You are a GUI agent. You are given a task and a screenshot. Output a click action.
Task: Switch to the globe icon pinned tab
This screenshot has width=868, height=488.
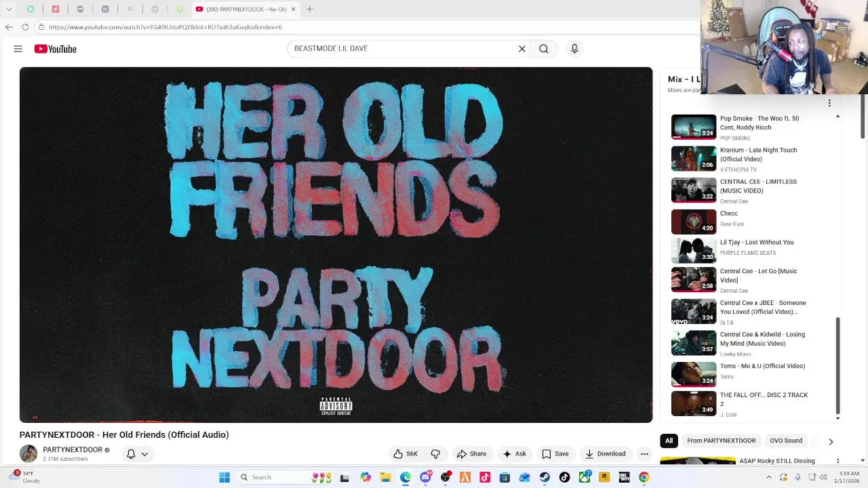point(155,9)
